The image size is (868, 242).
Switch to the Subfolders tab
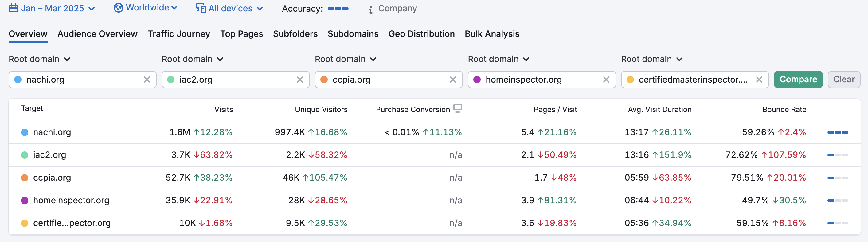(x=295, y=34)
